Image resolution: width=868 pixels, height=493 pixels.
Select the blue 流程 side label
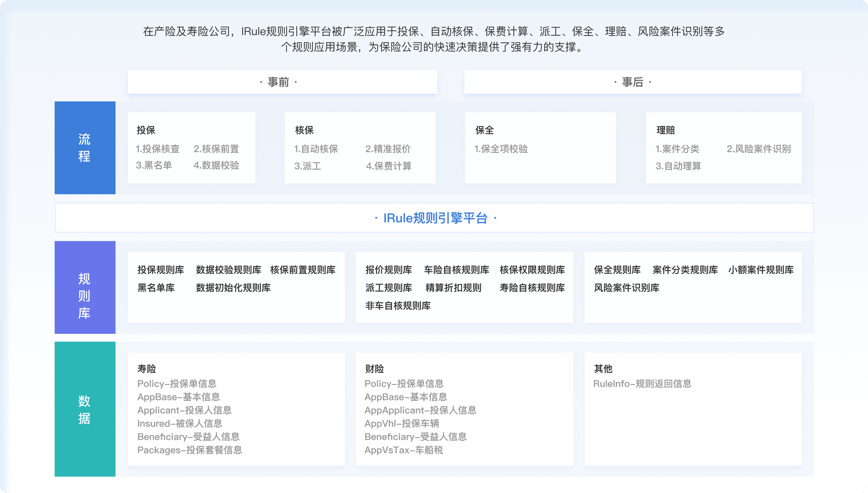pos(85,148)
